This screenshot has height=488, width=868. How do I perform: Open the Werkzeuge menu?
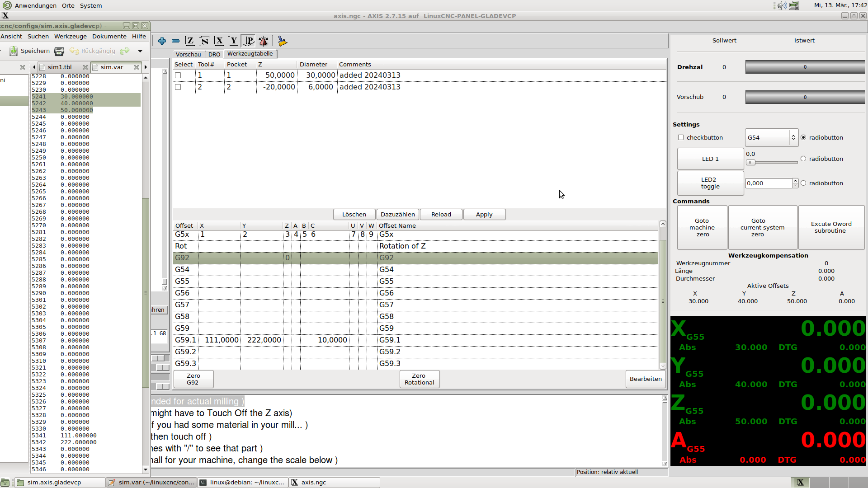click(x=71, y=37)
